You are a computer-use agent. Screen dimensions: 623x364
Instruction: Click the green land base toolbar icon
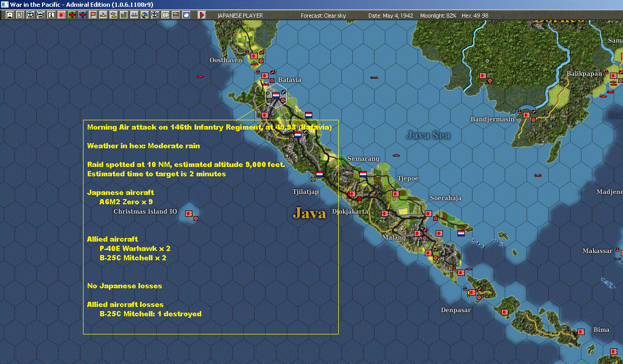point(123,15)
